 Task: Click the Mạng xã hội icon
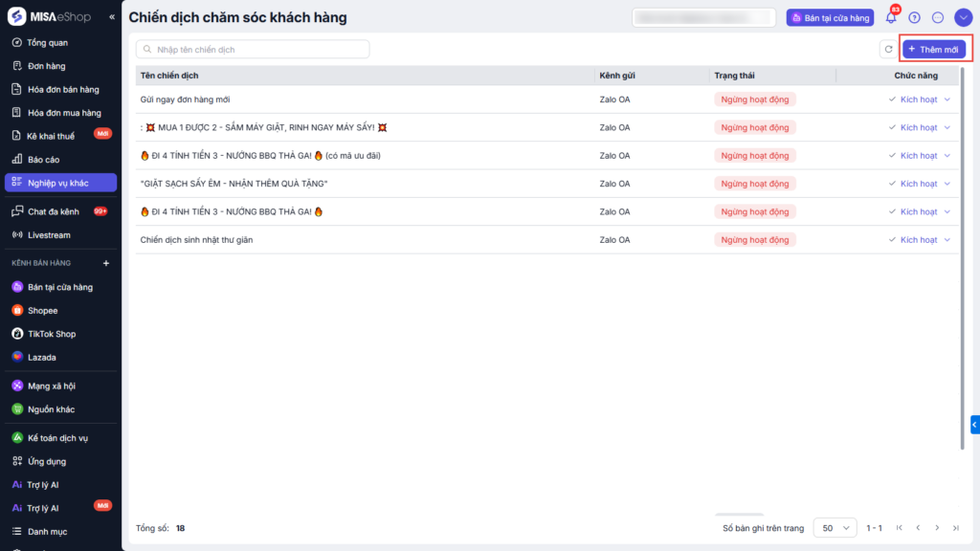pyautogui.click(x=17, y=386)
